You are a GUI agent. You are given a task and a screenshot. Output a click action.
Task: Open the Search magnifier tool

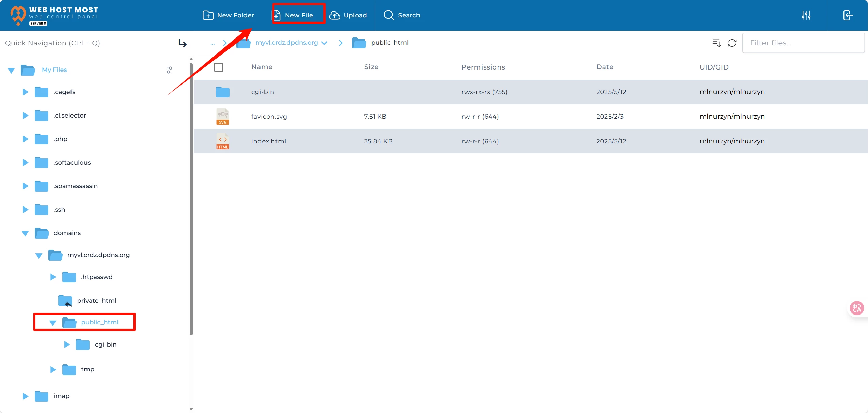pyautogui.click(x=389, y=15)
